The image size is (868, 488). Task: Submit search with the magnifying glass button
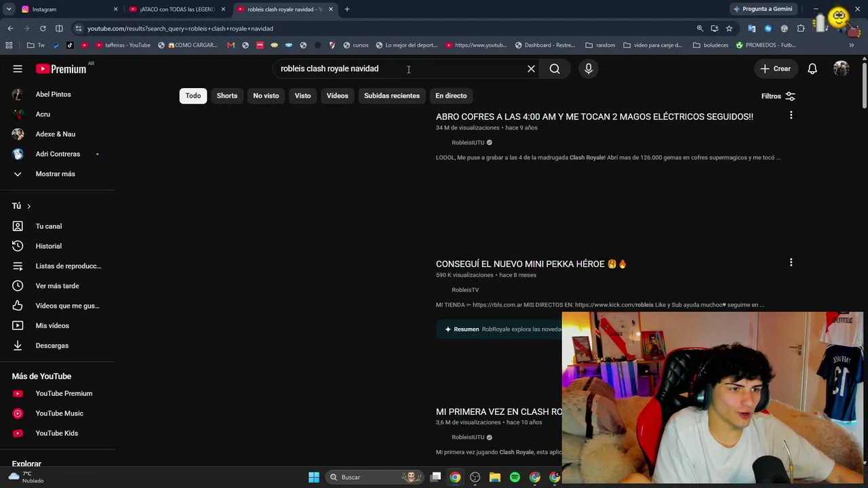point(555,68)
